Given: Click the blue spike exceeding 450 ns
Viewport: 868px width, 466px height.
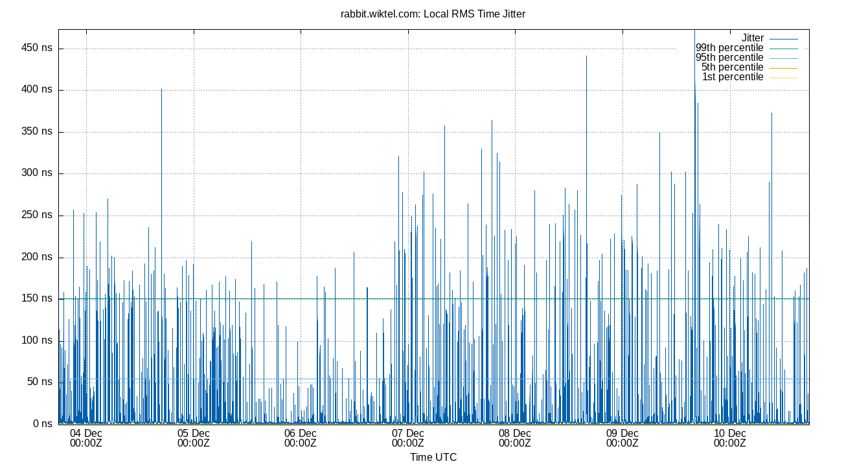Looking at the screenshot, I should click(696, 39).
